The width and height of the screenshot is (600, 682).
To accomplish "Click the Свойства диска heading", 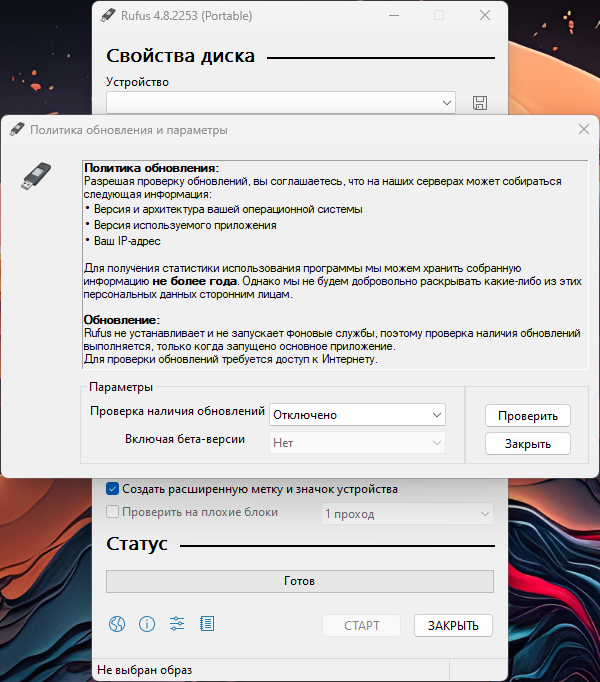I will (x=181, y=56).
